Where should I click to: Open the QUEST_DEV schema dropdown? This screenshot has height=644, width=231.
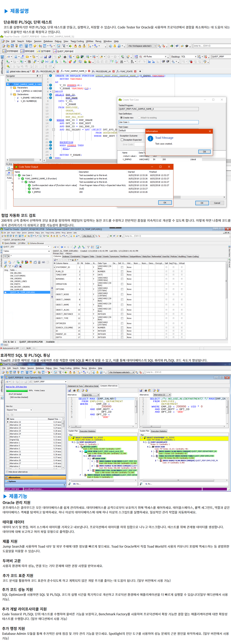49,247
